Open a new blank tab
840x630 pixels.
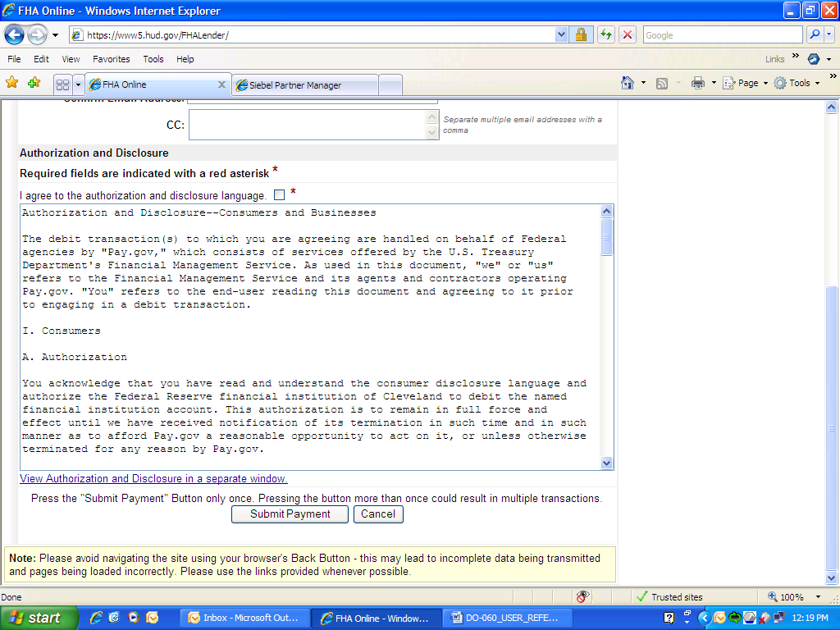(390, 85)
